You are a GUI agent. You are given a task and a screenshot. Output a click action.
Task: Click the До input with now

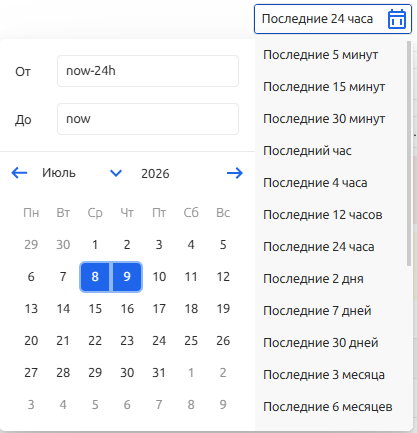point(148,119)
